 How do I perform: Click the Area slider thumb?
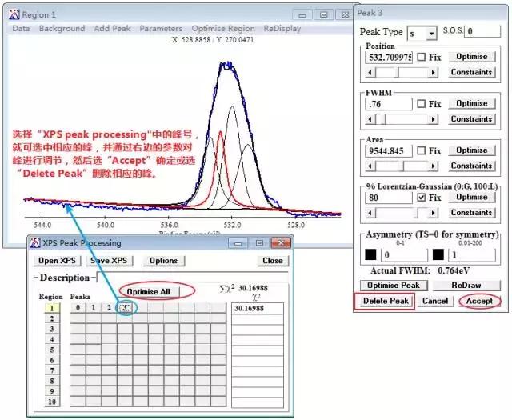coord(403,166)
